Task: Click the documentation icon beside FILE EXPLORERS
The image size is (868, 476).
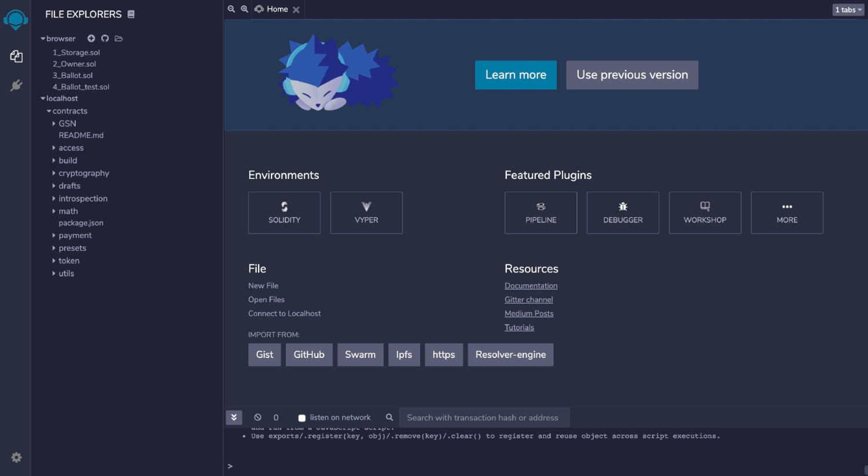Action: point(131,14)
